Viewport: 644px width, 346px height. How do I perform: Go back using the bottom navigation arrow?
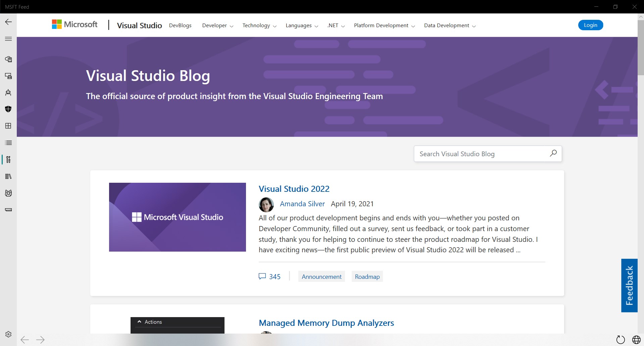[25, 340]
